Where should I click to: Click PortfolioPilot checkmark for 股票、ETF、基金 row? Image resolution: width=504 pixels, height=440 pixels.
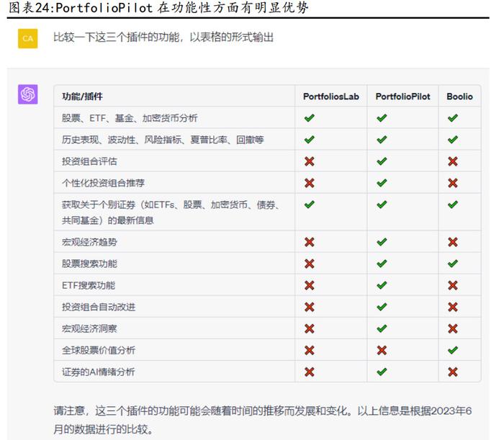[382, 118]
